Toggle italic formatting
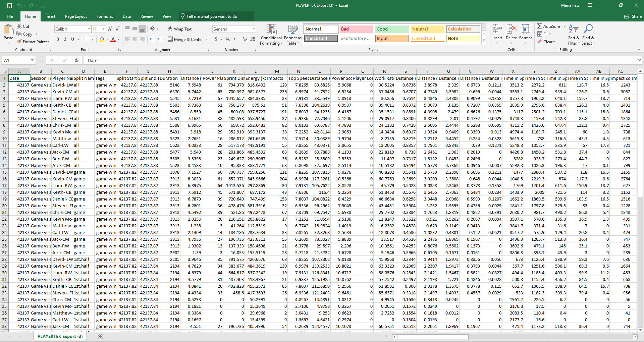Image resolution: width=644 pixels, height=342 pixels. coord(65,39)
